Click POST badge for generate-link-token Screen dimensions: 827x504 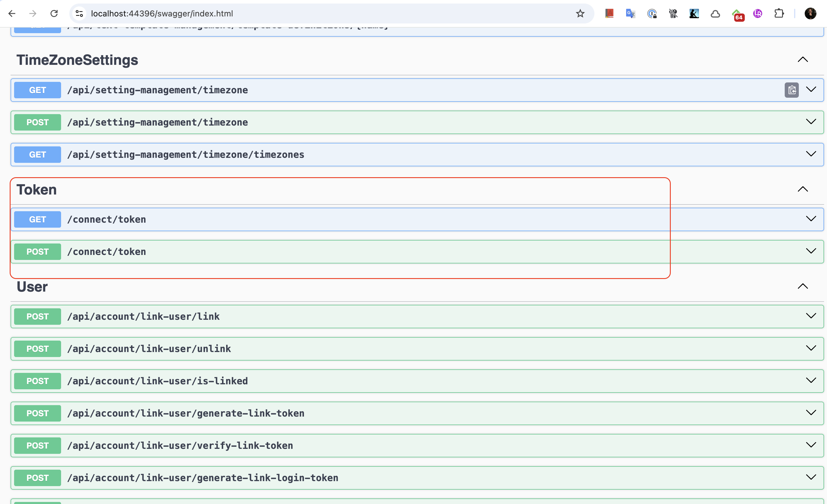[37, 413]
